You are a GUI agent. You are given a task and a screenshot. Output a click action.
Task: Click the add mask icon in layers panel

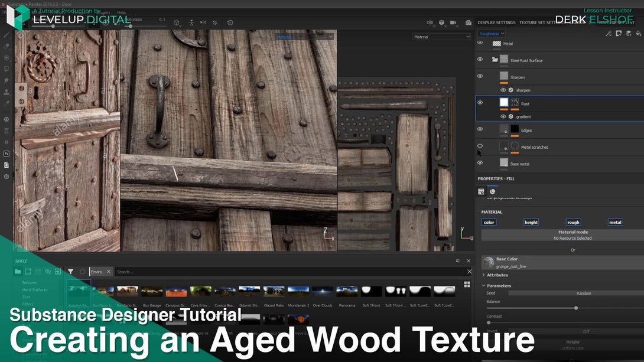(x=619, y=34)
